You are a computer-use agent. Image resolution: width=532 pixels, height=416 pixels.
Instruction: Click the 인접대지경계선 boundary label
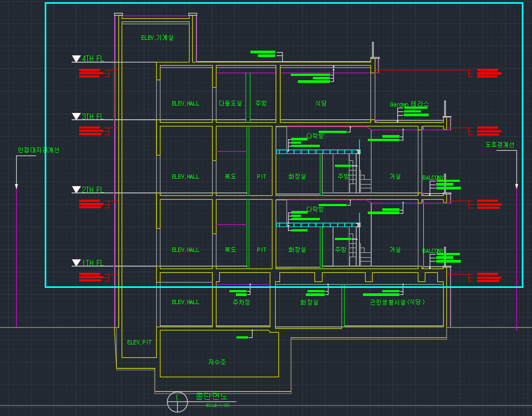(x=38, y=150)
